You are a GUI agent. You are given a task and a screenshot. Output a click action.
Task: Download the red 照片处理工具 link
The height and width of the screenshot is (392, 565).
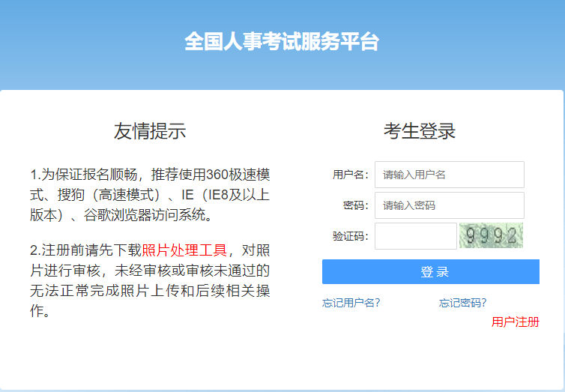(185, 250)
